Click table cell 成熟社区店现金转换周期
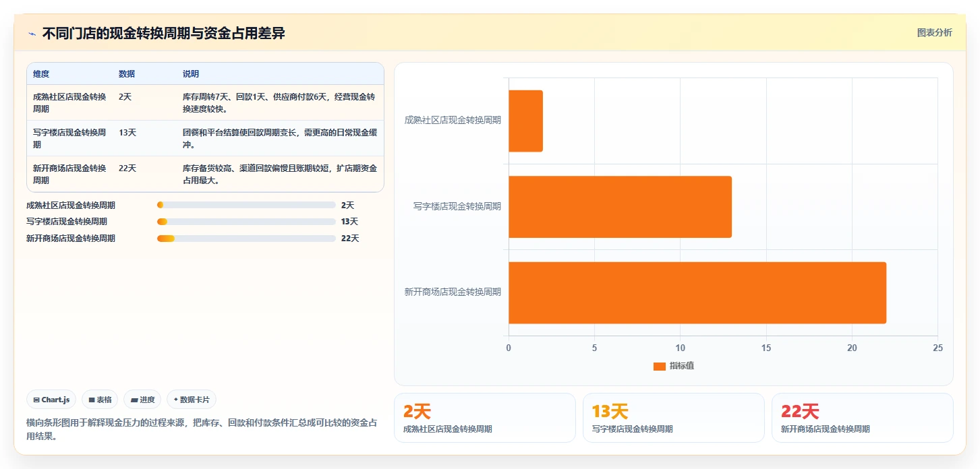980x469 pixels. 69,102
